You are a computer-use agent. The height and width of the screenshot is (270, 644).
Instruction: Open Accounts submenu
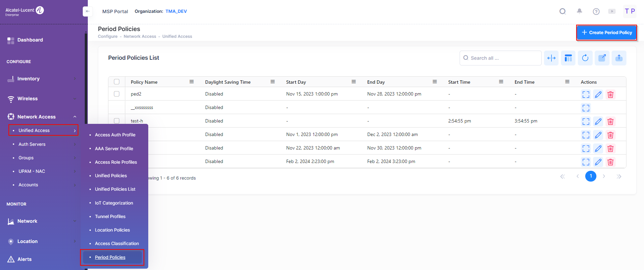pos(44,185)
